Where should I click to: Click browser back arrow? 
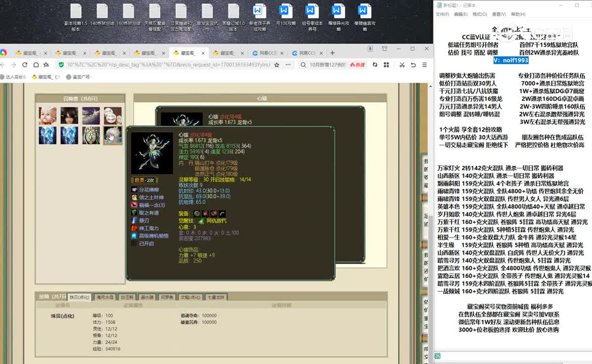pos(3,65)
